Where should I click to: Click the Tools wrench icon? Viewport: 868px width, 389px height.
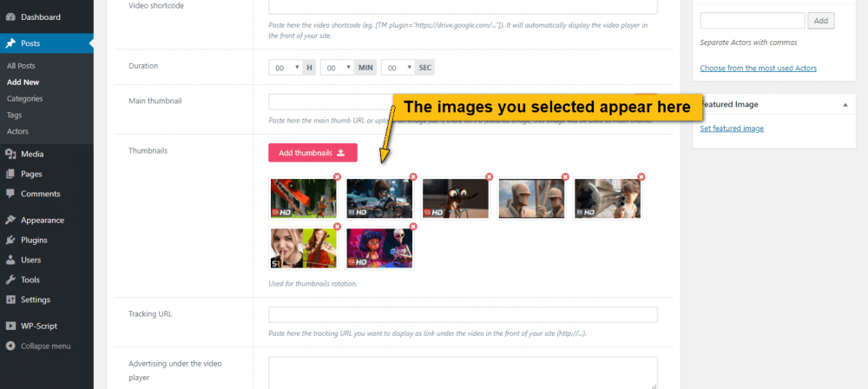[x=10, y=280]
